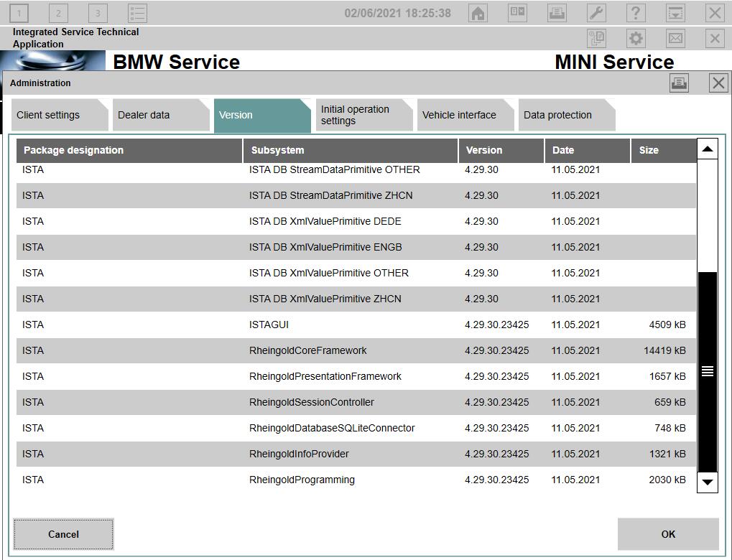The width and height of the screenshot is (732, 560).
Task: Click the Integrated Service Technical Application title
Action: (75, 38)
